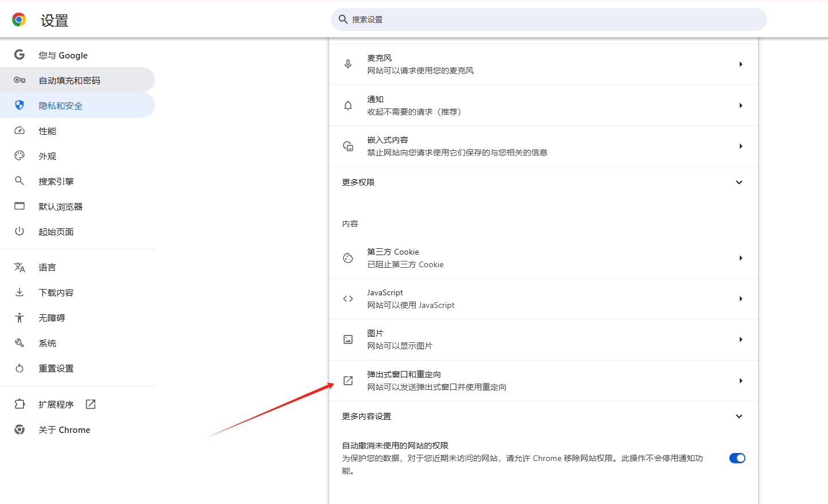Open 通知 settings via its arrow
The width and height of the screenshot is (828, 504).
(x=741, y=106)
